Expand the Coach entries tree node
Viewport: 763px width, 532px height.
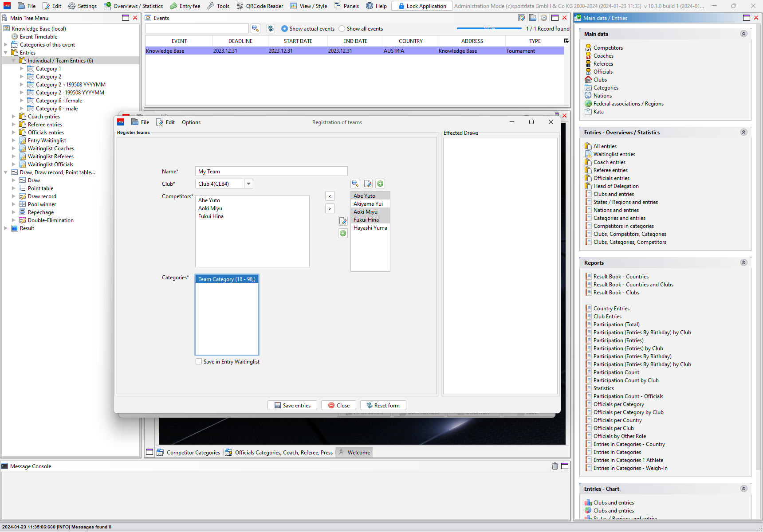(14, 117)
